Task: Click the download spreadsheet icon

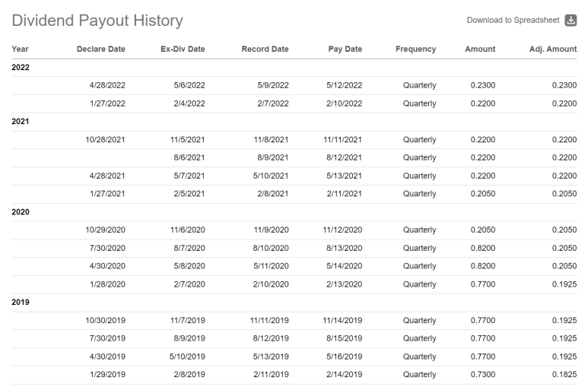Action: 571,20
